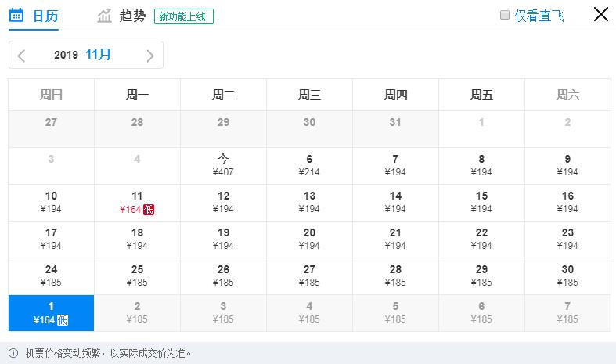The width and height of the screenshot is (616, 364).
Task: Click the 仅看直飞 label text
Action: (539, 16)
